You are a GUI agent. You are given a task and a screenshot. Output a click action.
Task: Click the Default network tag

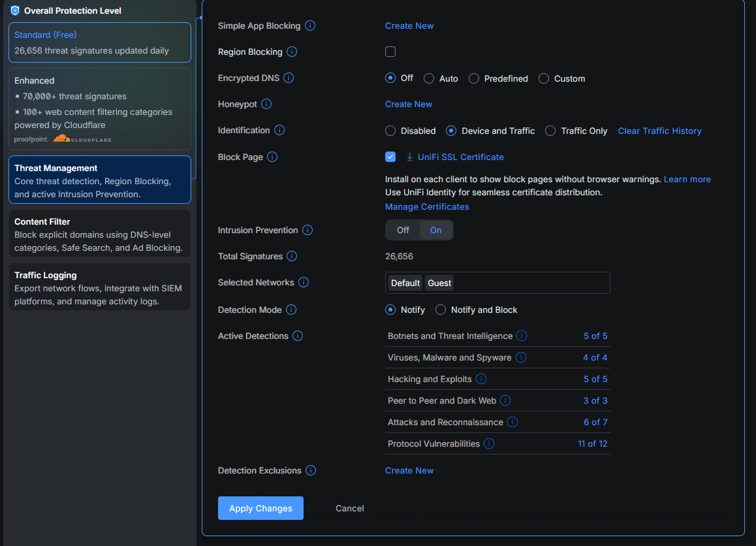coord(405,283)
